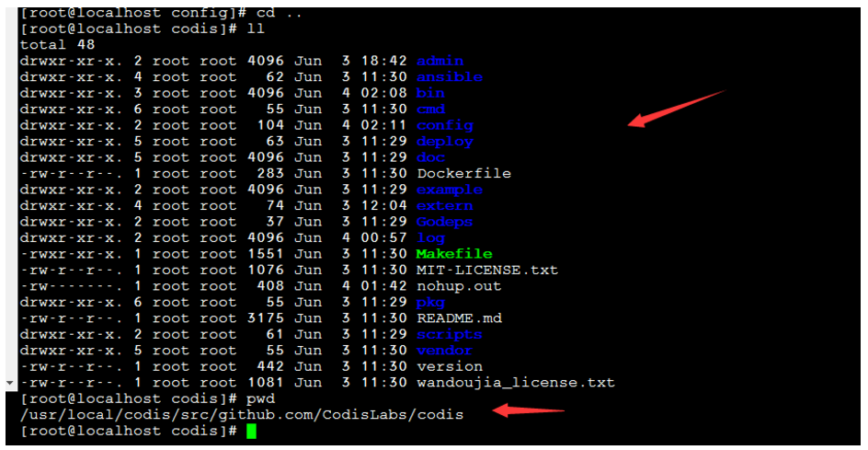
Task: Select the green 'Makefile' file name
Action: [x=454, y=254]
